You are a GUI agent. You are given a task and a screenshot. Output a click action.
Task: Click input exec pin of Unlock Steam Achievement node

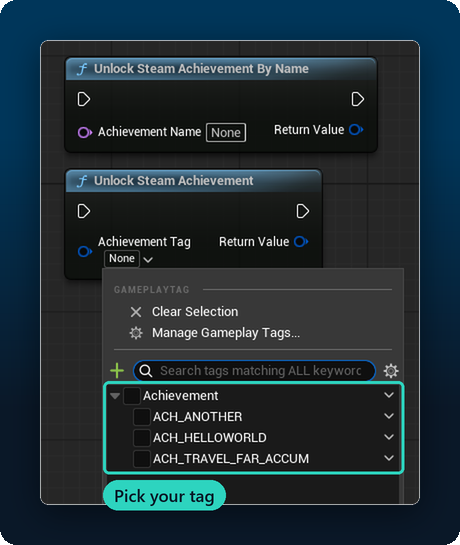84,211
